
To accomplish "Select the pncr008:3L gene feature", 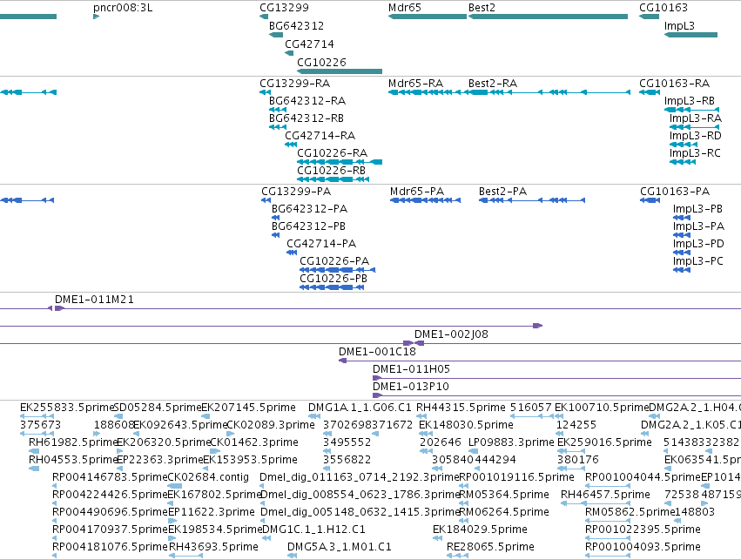I will point(97,17).
